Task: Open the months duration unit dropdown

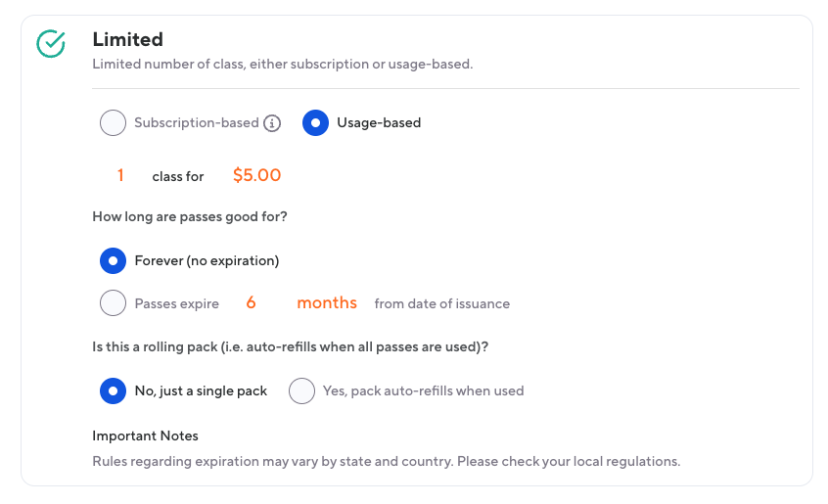Action: click(x=327, y=303)
